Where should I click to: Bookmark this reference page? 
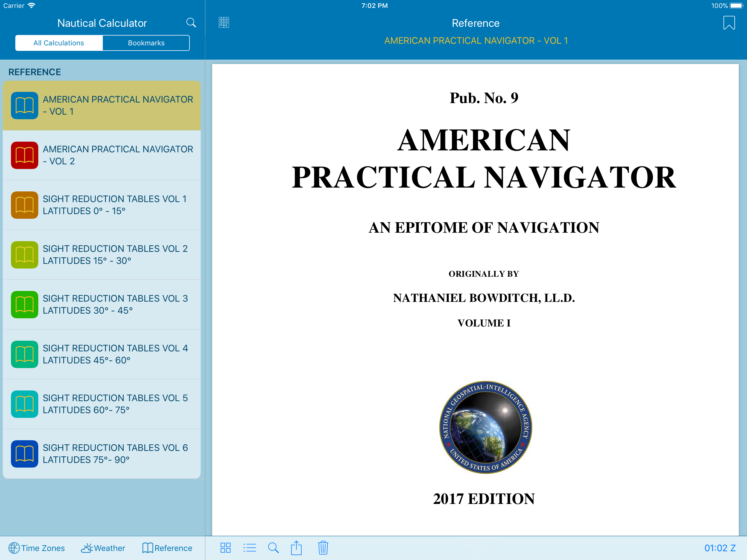729,23
